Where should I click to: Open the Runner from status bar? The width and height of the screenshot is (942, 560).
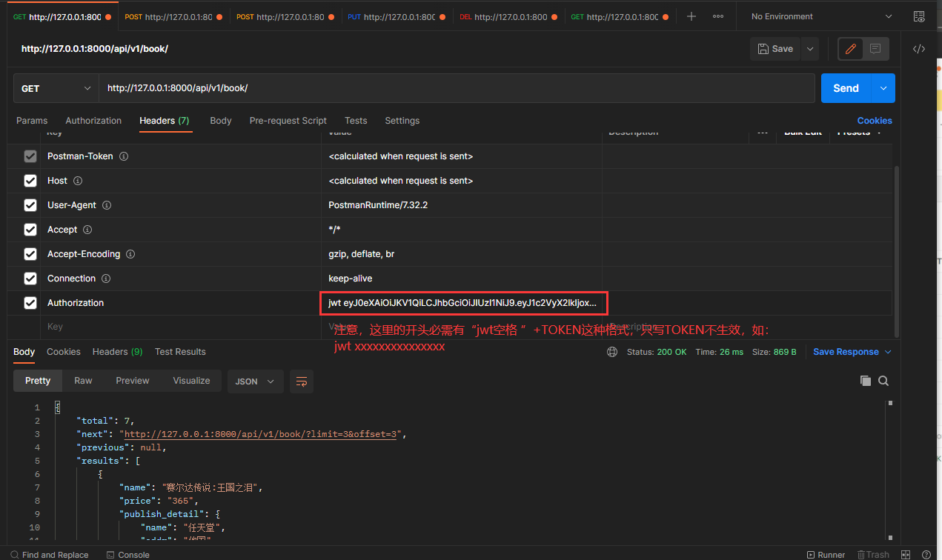point(826,554)
